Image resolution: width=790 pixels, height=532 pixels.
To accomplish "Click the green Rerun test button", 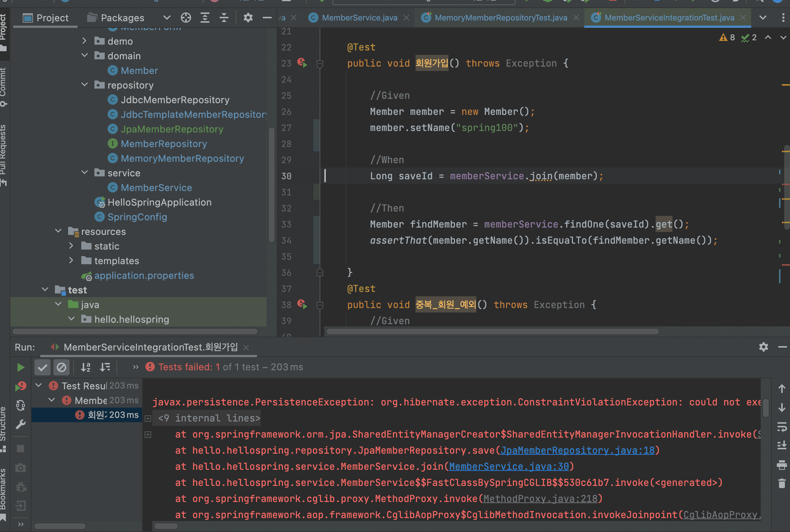I will [21, 367].
